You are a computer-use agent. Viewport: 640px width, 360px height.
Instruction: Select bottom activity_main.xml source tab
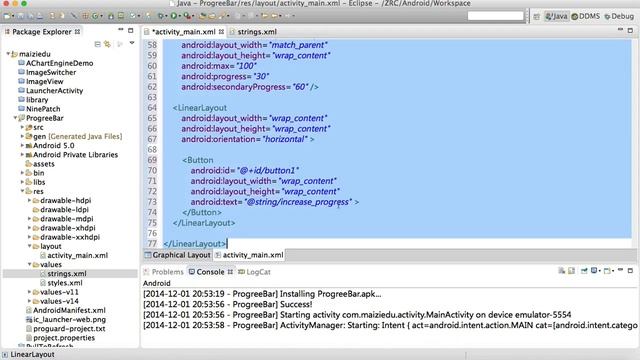(249, 255)
